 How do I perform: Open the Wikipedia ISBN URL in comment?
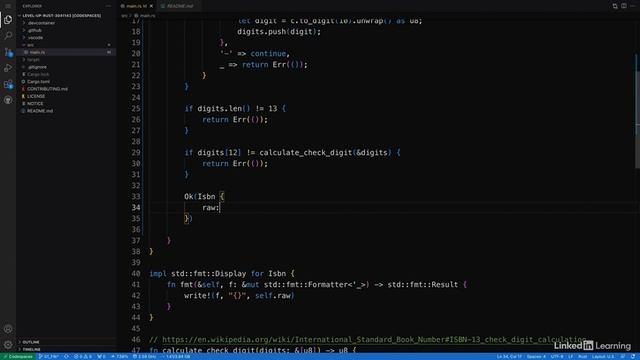pos(374,340)
